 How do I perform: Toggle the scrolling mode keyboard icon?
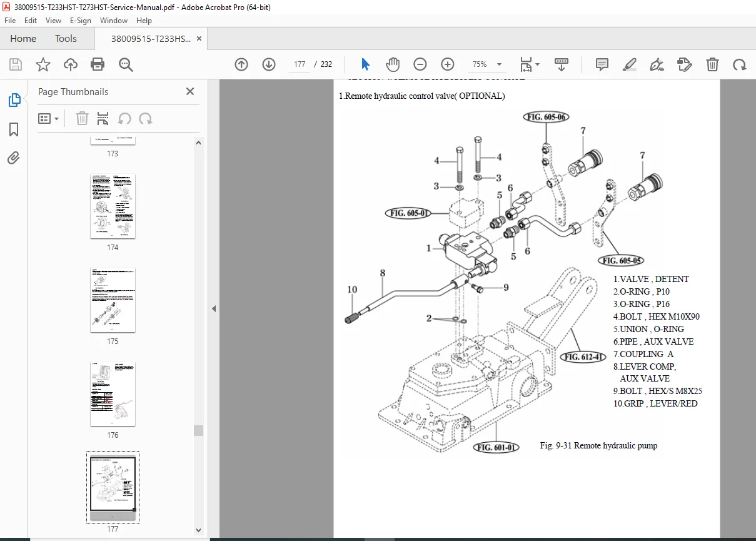(561, 64)
